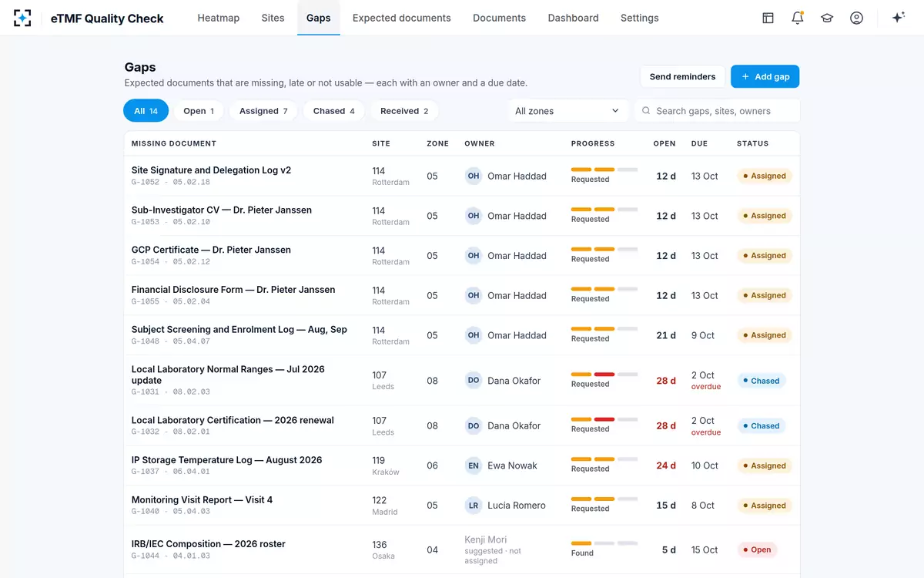The width and height of the screenshot is (924, 578).
Task: Switch to the Heatmap tab
Action: 219,18
